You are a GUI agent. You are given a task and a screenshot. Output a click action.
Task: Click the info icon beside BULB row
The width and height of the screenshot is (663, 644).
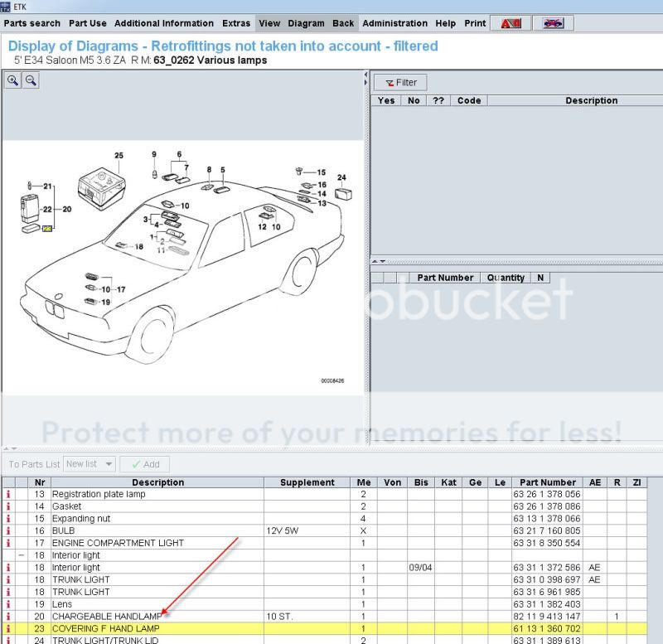pos(8,530)
